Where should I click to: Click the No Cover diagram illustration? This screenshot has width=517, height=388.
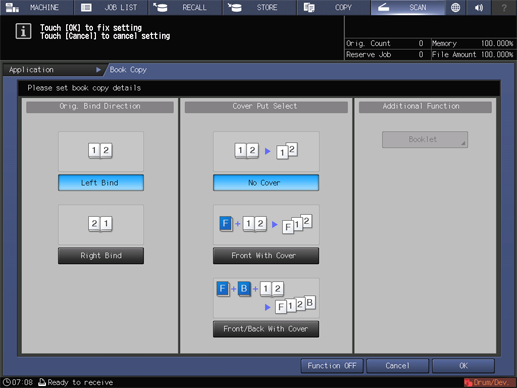point(266,152)
